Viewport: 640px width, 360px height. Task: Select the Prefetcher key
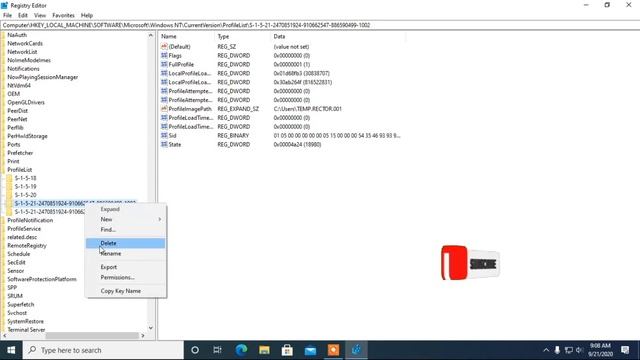coord(20,153)
